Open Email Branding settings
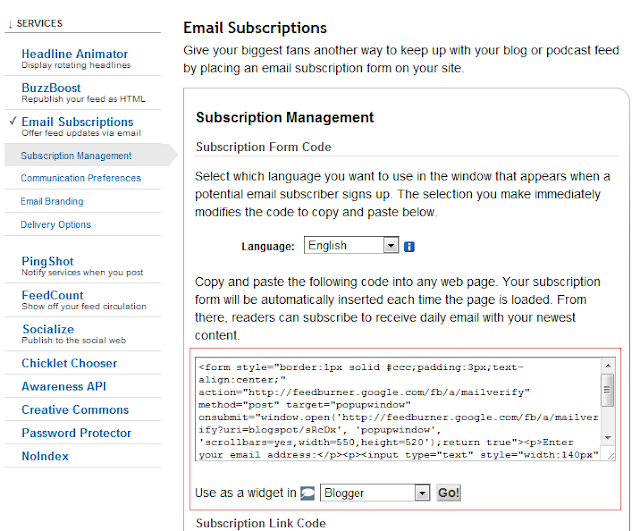The image size is (640, 531). pos(52,201)
